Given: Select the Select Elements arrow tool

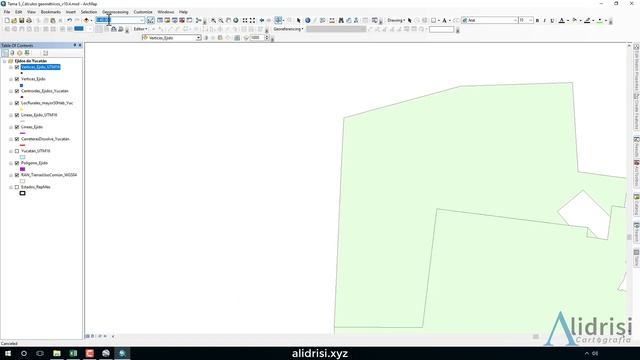Looking at the screenshot, I should (x=299, y=20).
